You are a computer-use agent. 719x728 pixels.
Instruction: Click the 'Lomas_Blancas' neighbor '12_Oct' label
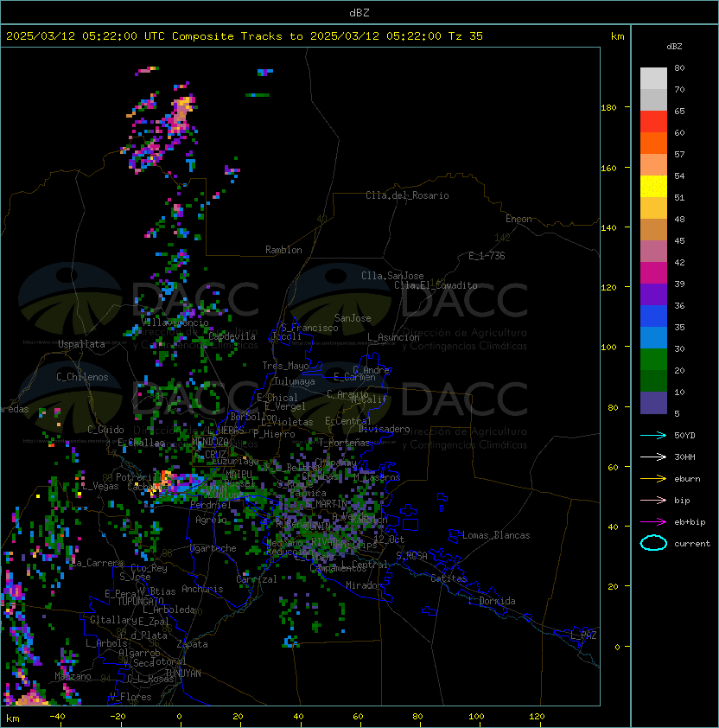coord(389,540)
